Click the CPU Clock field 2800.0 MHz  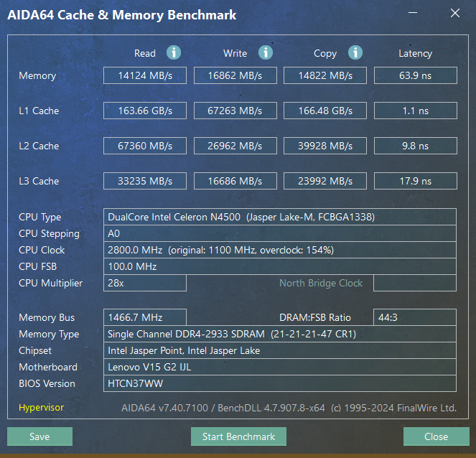coord(280,250)
